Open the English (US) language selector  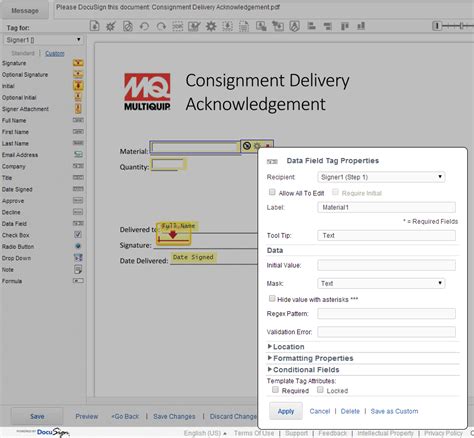(x=205, y=433)
